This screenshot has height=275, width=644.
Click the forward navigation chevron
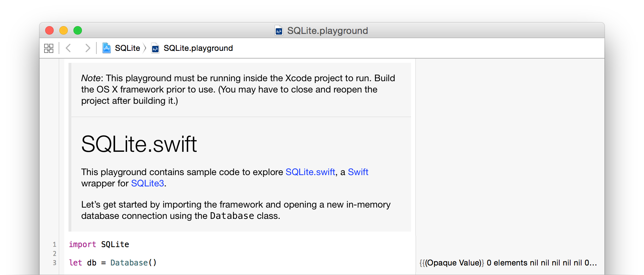[88, 48]
